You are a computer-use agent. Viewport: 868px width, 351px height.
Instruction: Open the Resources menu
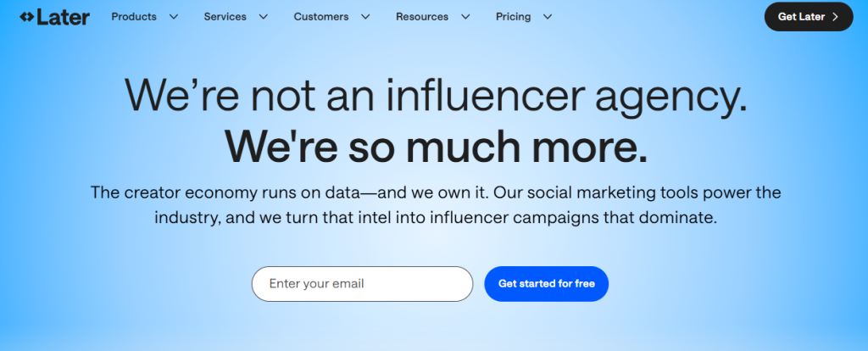[422, 17]
